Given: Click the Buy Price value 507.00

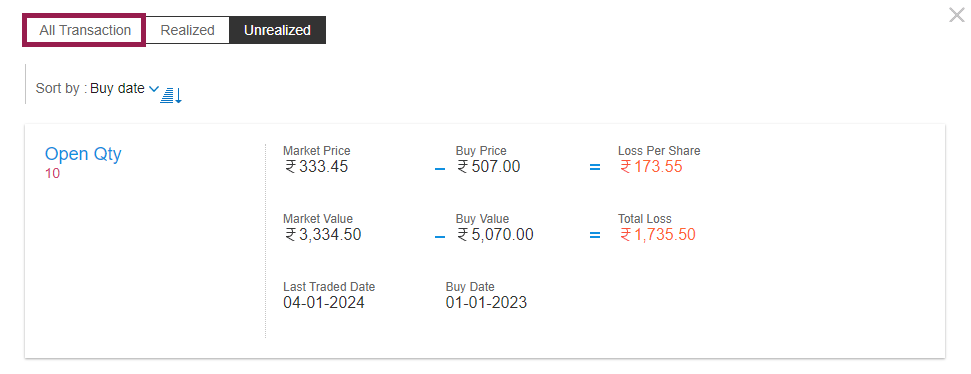Looking at the screenshot, I should point(489,167).
